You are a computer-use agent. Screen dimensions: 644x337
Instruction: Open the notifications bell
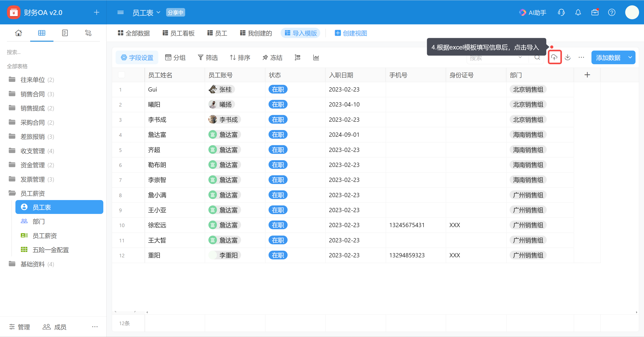point(578,12)
